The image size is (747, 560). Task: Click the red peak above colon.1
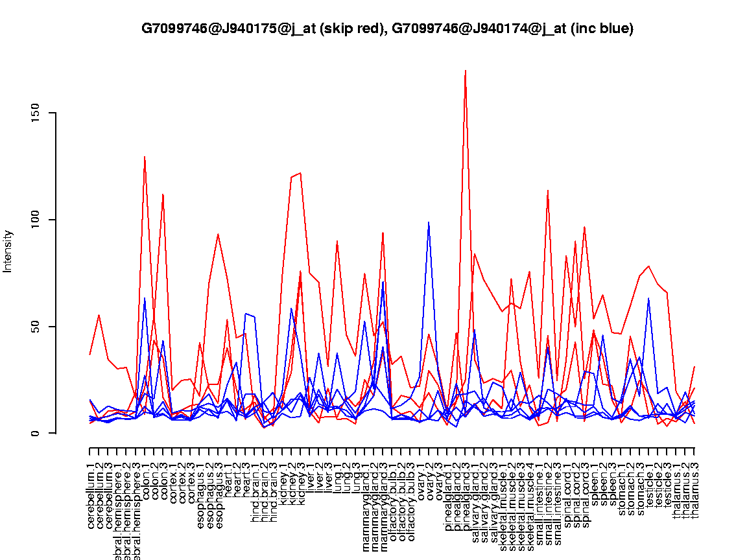tap(145, 157)
